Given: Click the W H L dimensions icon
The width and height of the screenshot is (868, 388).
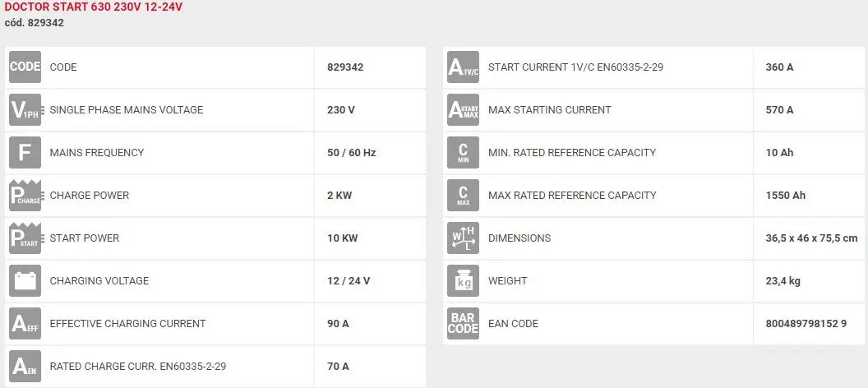Looking at the screenshot, I should [x=464, y=238].
